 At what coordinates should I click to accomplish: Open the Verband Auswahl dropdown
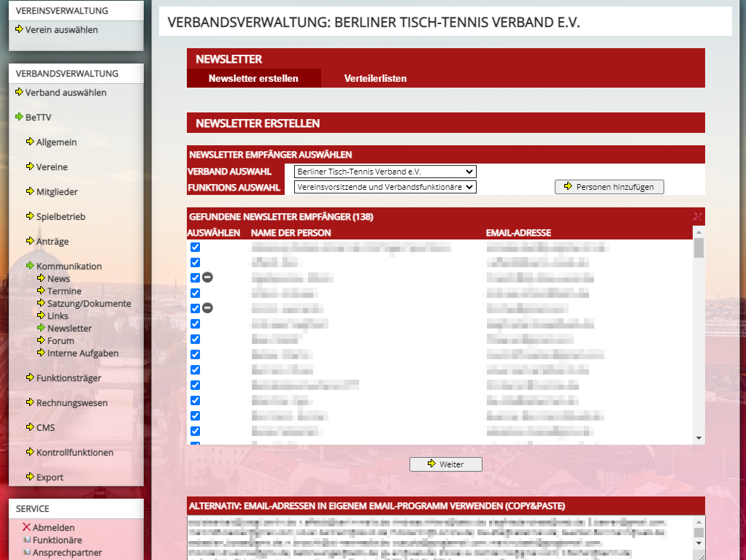pyautogui.click(x=385, y=172)
